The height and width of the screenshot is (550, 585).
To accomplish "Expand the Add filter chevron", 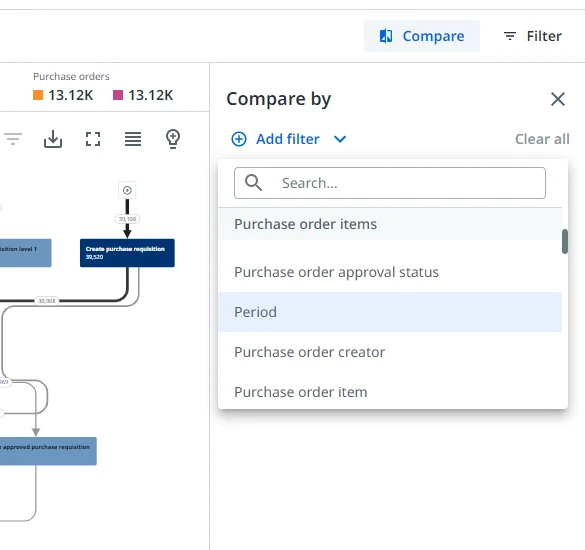I will [x=340, y=139].
